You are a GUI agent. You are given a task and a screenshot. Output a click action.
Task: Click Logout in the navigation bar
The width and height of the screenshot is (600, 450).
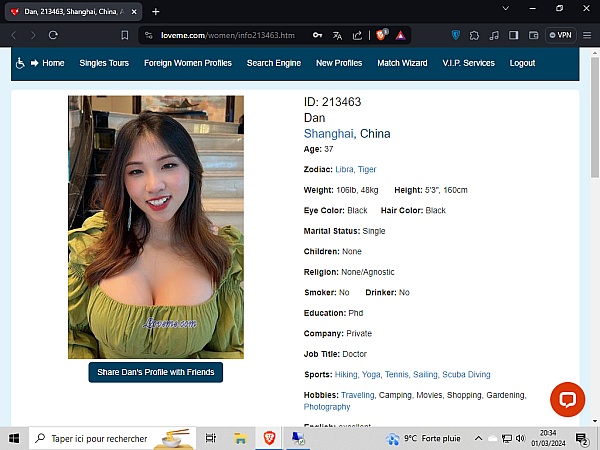click(522, 63)
